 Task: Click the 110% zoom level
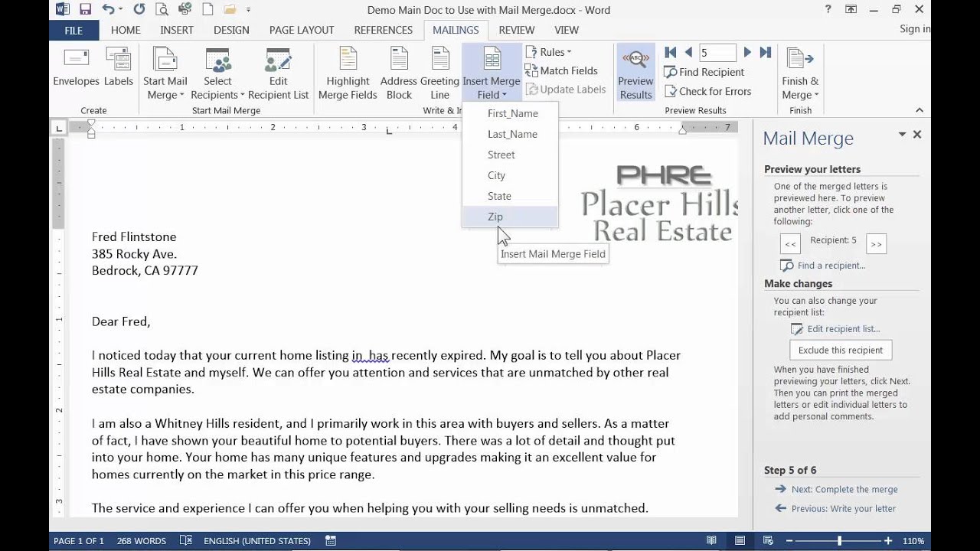pyautogui.click(x=913, y=541)
